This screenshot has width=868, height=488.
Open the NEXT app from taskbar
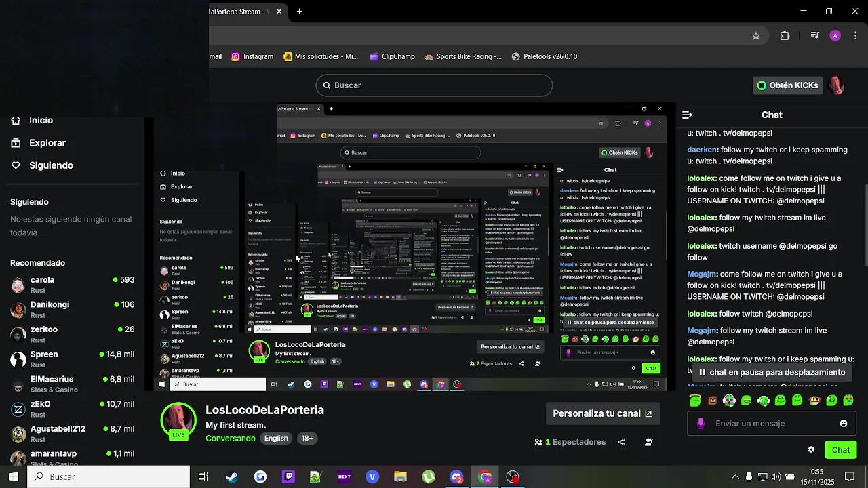coord(344,477)
